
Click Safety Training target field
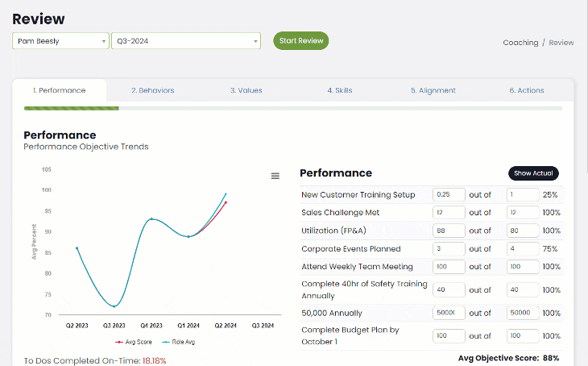(523, 289)
